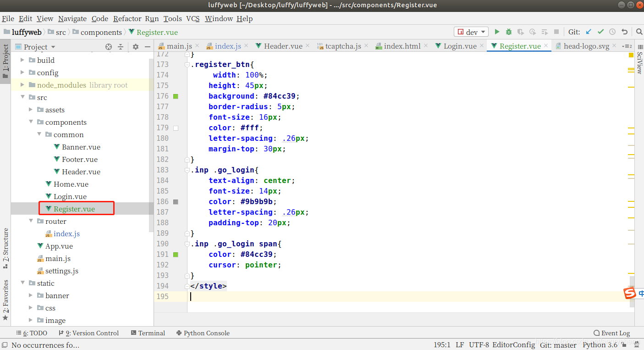Open the Refactor menu
Screen dimensions: 644x350
coord(127,18)
